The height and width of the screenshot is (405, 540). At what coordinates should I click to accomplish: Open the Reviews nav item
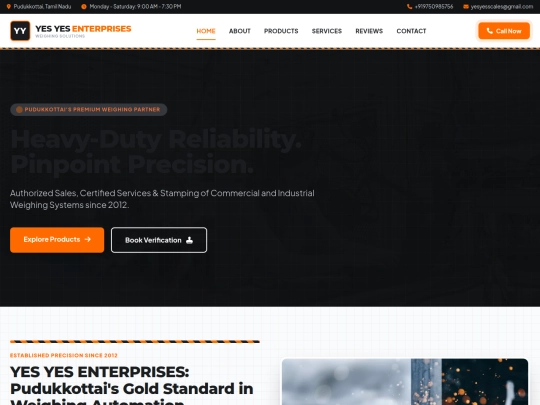click(x=369, y=31)
